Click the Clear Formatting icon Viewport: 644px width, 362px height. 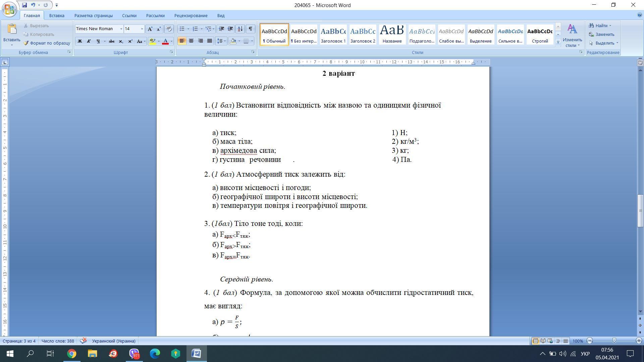[169, 29]
